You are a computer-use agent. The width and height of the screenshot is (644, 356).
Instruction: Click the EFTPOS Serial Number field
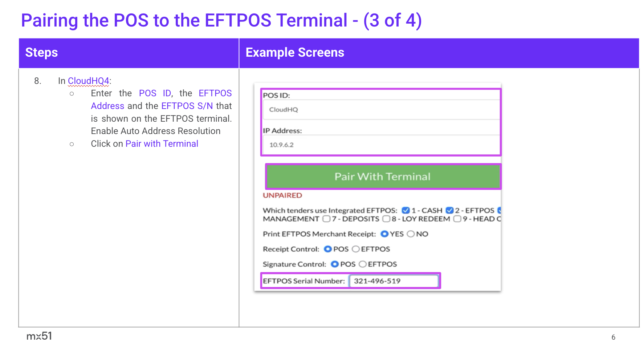click(x=394, y=281)
